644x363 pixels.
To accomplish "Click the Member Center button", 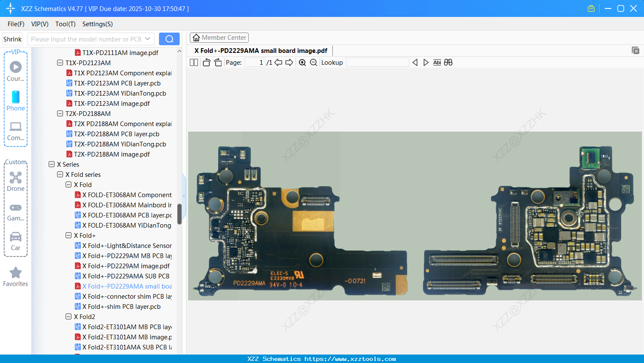I will click(219, 37).
